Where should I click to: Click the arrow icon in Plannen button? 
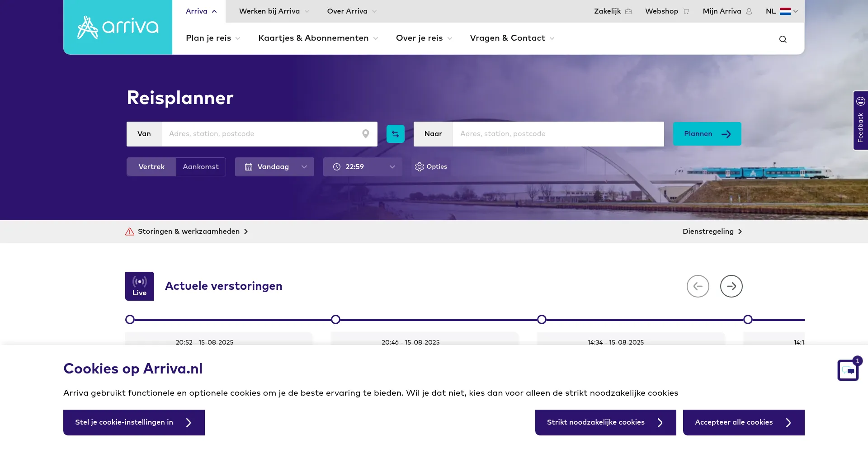click(x=726, y=134)
